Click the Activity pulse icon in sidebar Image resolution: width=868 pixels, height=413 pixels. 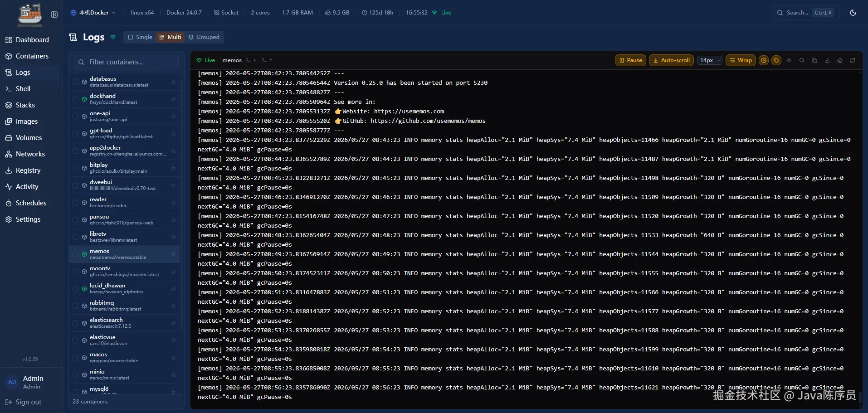[x=9, y=187]
